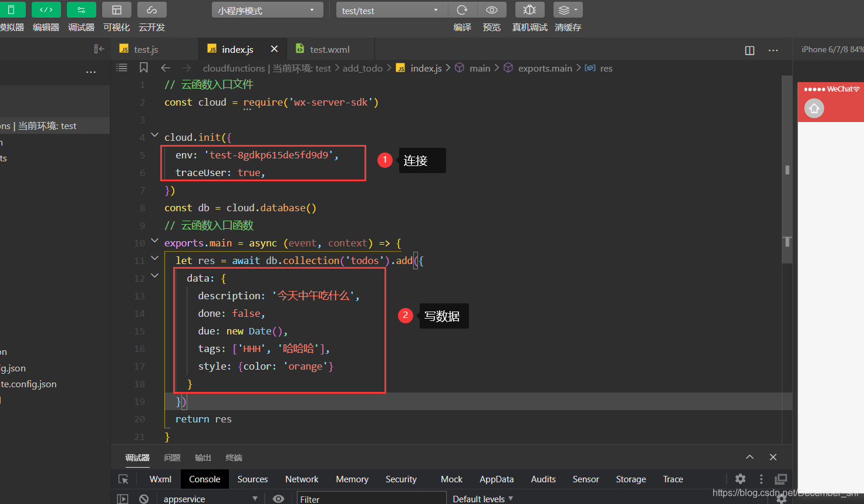Open editor more actions menu
The height and width of the screenshot is (504, 864).
click(x=773, y=50)
